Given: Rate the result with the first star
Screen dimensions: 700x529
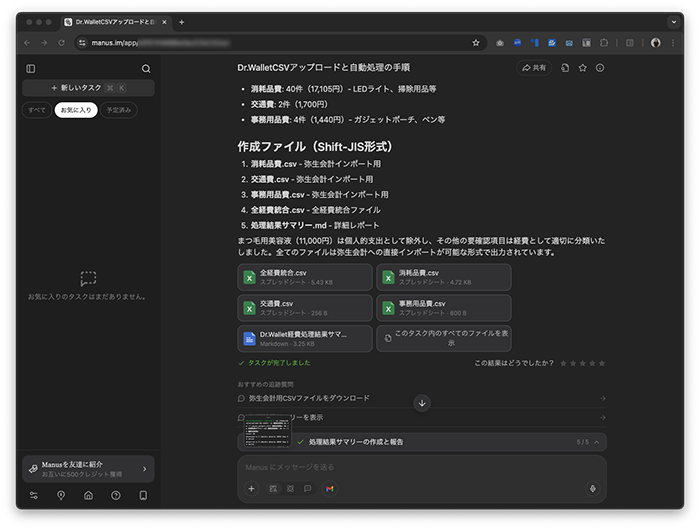Looking at the screenshot, I should click(x=563, y=363).
